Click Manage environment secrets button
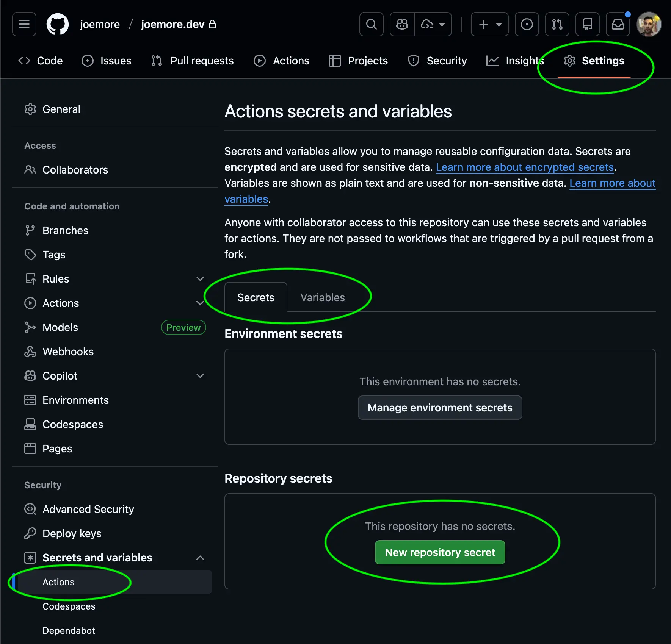671x644 pixels. tap(440, 408)
